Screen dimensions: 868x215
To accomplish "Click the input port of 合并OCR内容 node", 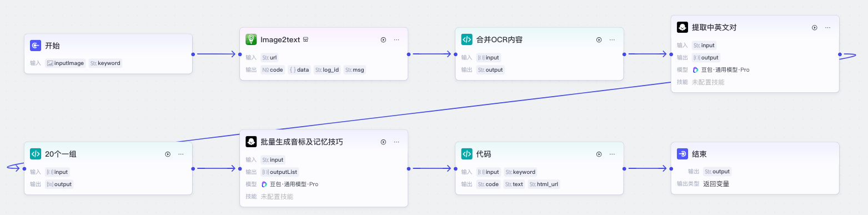I will pos(455,54).
